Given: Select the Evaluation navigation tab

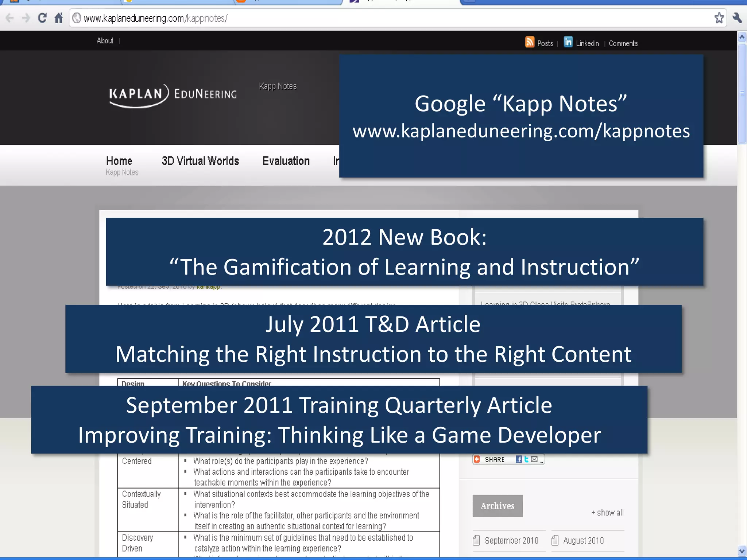Looking at the screenshot, I should click(286, 161).
